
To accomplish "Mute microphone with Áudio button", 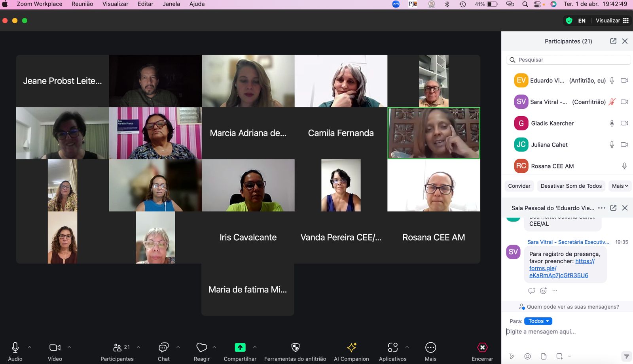I will tap(15, 347).
